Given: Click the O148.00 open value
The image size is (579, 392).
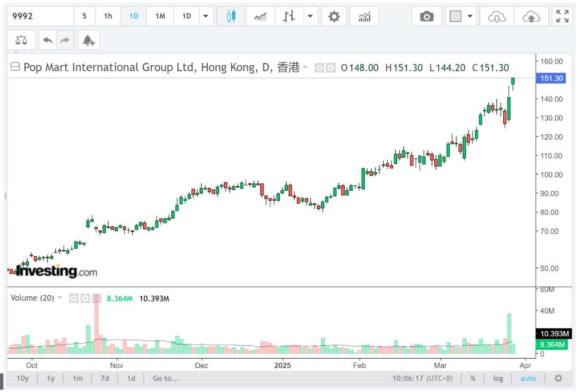Looking at the screenshot, I should coord(360,68).
